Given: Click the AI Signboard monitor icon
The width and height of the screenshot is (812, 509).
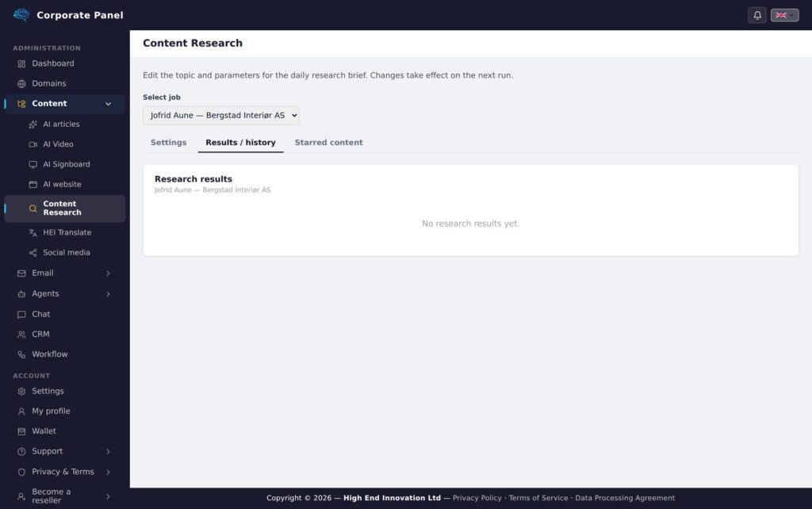Looking at the screenshot, I should tap(33, 165).
